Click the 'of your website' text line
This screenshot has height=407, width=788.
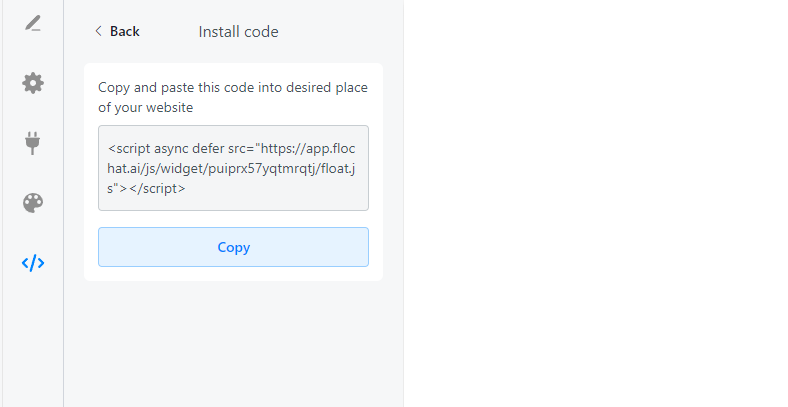click(x=145, y=108)
